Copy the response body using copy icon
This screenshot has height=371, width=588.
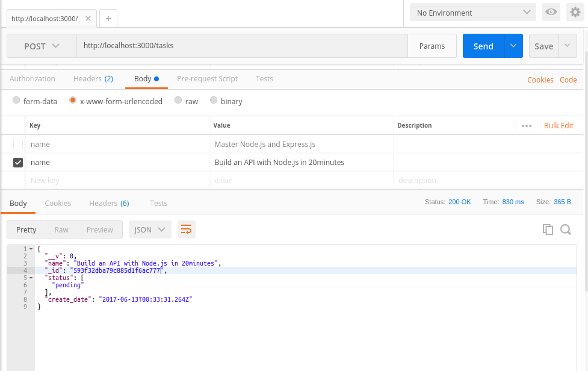pyautogui.click(x=548, y=229)
